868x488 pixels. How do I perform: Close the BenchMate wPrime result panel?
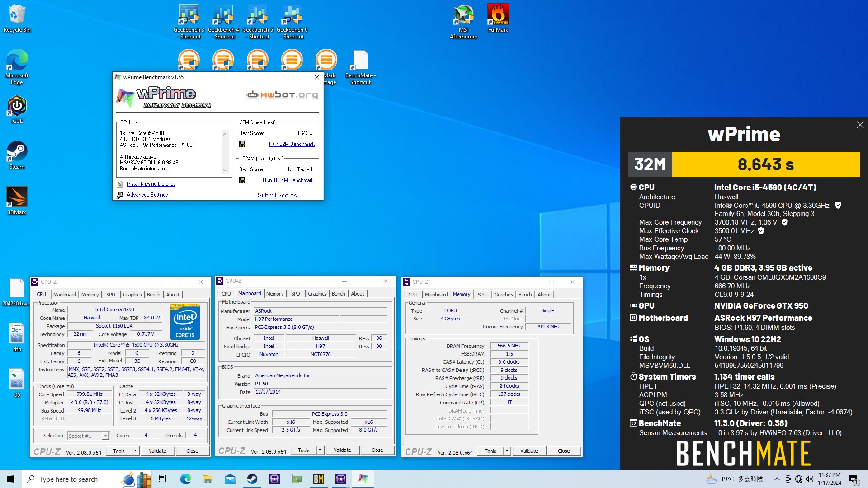[x=860, y=125]
